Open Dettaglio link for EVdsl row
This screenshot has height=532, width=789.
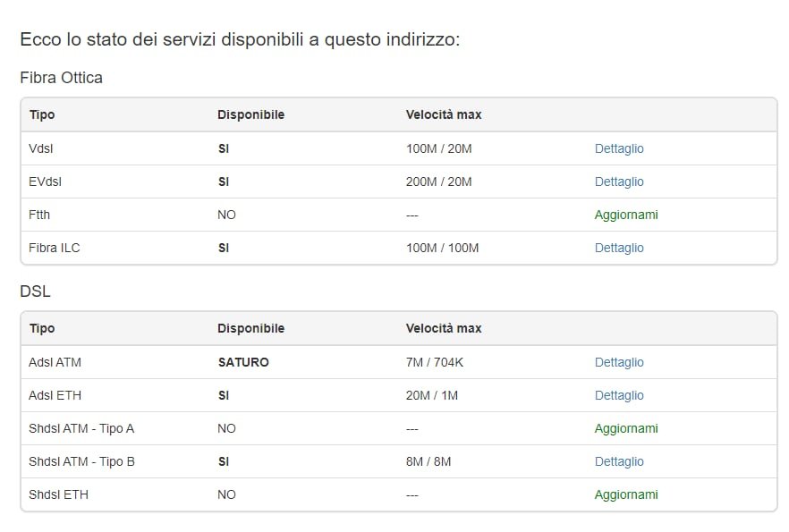coord(619,182)
